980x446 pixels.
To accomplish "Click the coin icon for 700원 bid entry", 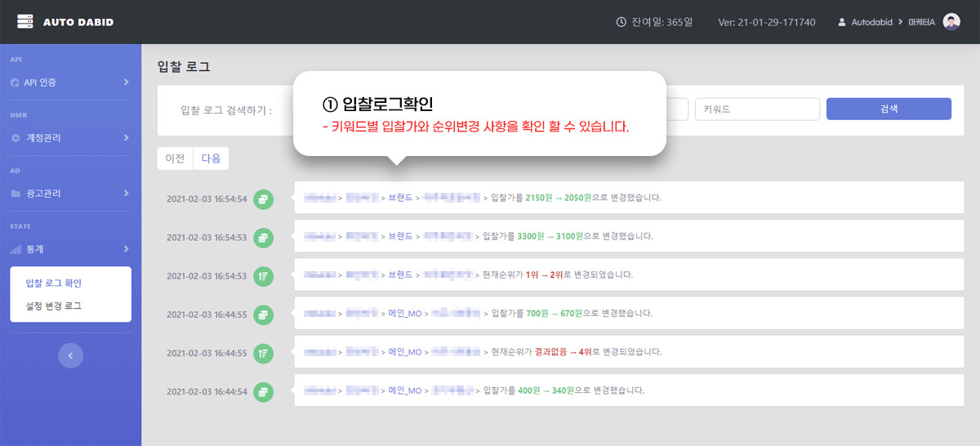I will (263, 314).
